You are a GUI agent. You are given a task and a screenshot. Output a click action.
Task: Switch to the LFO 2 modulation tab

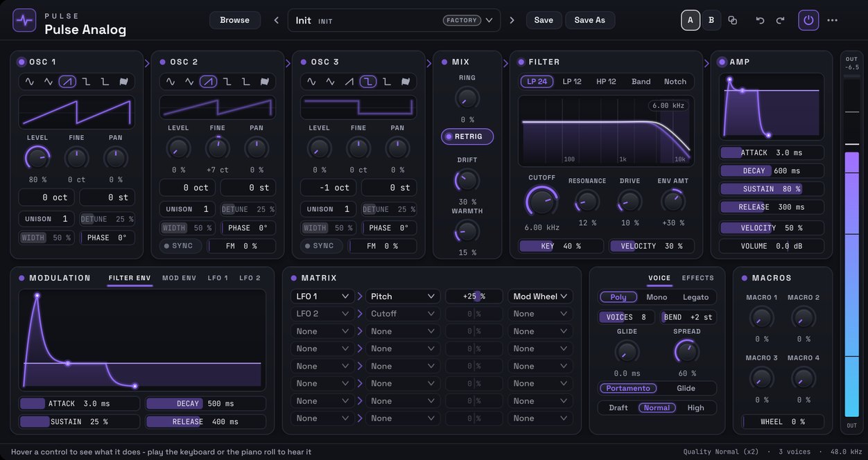click(250, 278)
